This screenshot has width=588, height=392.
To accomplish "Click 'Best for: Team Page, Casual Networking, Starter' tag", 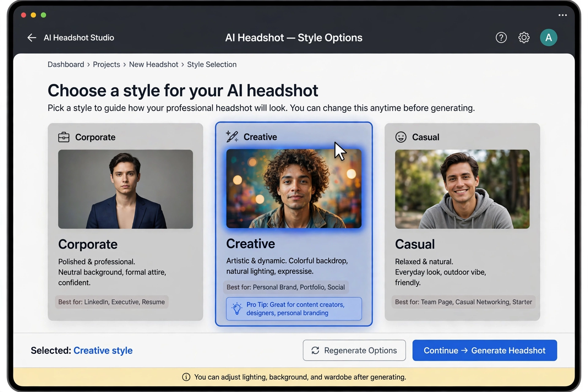I will [463, 302].
